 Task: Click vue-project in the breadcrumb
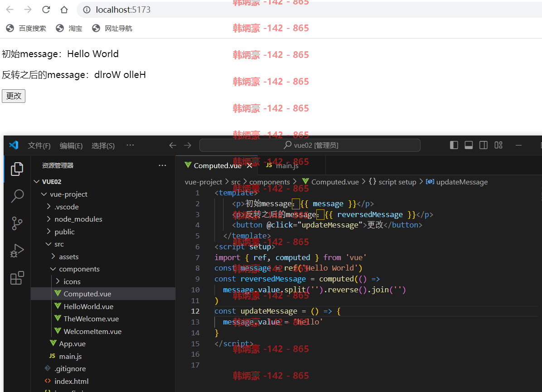203,182
